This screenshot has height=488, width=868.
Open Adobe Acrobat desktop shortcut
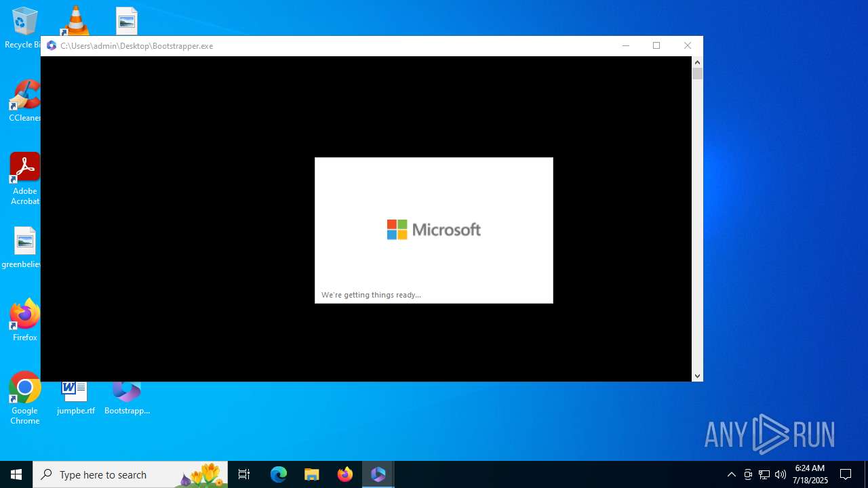click(x=24, y=179)
